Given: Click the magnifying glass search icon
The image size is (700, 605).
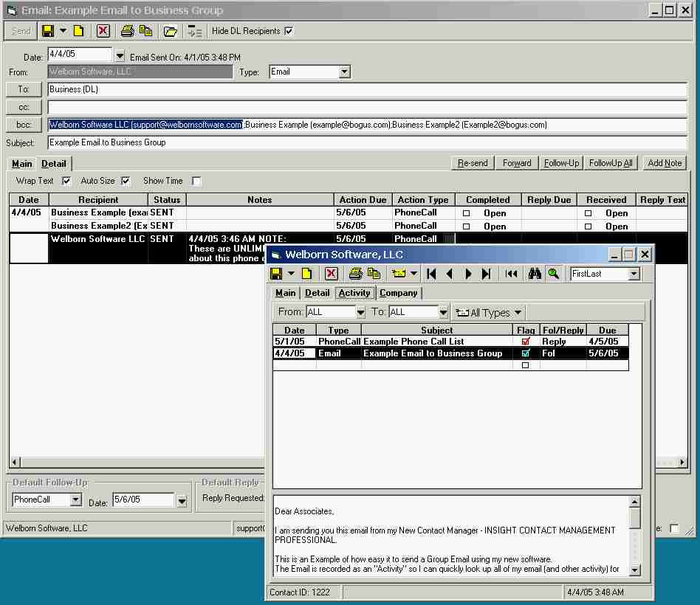Looking at the screenshot, I should tap(553, 274).
